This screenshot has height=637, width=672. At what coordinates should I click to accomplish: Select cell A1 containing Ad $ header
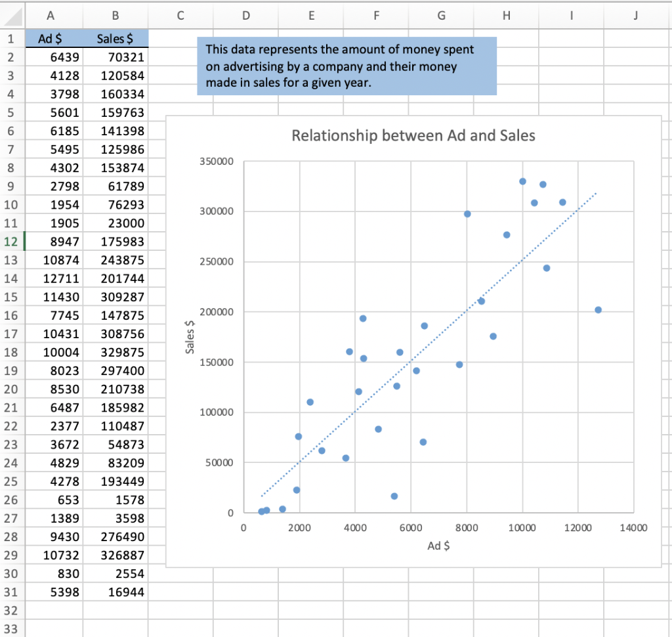[x=51, y=38]
